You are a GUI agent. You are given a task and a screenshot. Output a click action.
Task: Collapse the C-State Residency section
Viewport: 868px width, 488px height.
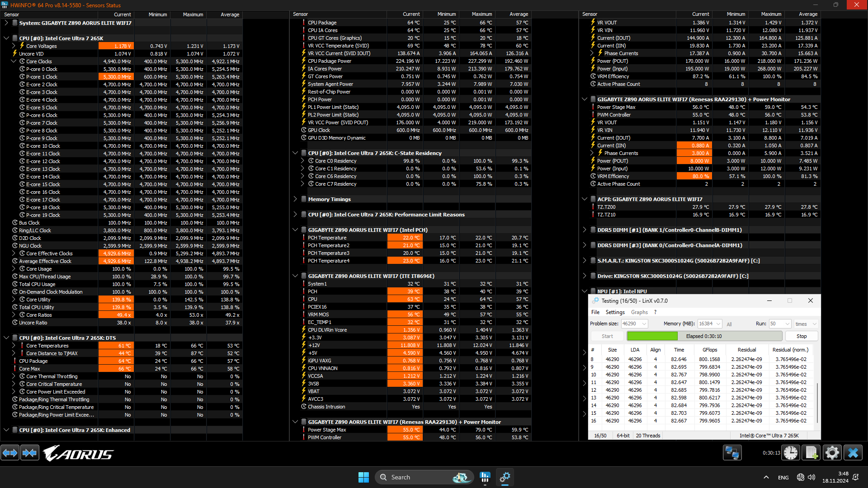(x=295, y=153)
